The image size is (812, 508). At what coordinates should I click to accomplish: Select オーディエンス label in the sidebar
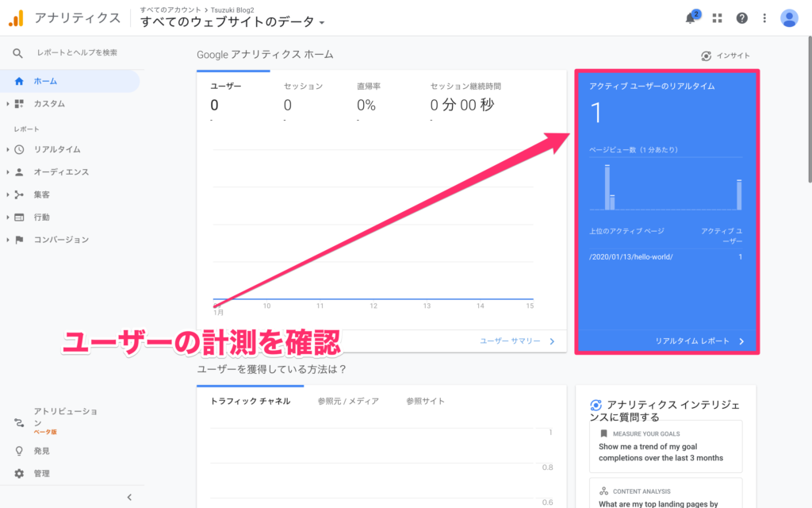(61, 171)
